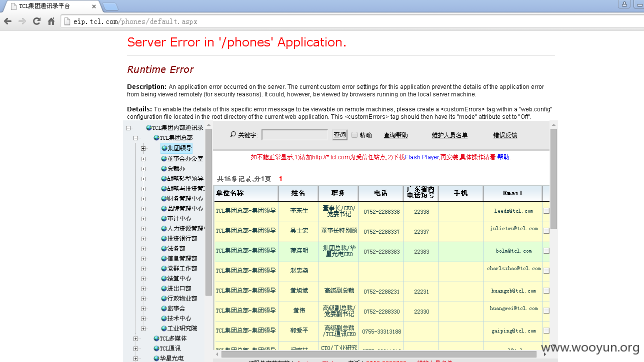Tick the checkbox in huangxb@tcl.com row
Screen dimensions: 644x362
pyautogui.click(x=546, y=291)
